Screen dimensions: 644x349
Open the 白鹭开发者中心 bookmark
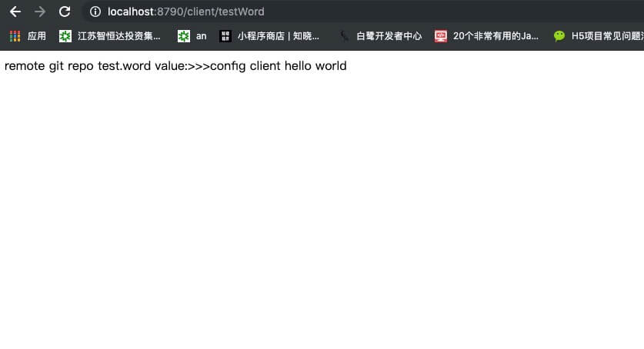(380, 36)
